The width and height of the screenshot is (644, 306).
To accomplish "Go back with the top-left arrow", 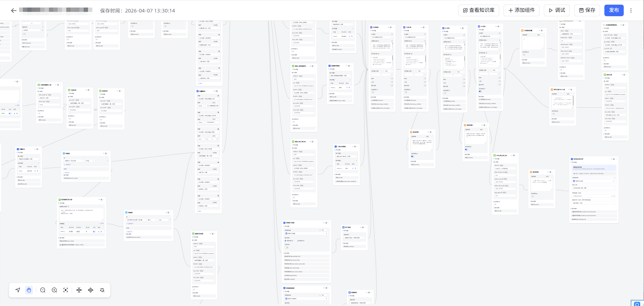I will point(14,11).
